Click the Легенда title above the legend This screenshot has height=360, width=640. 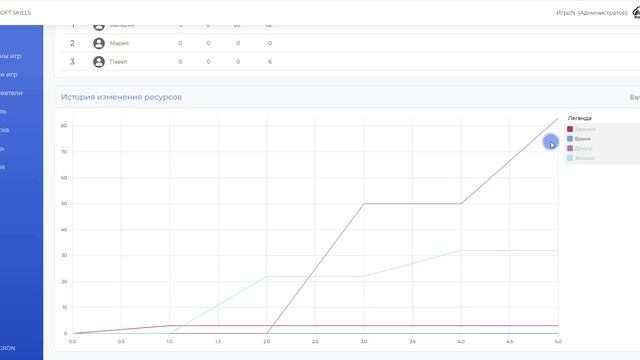click(580, 118)
